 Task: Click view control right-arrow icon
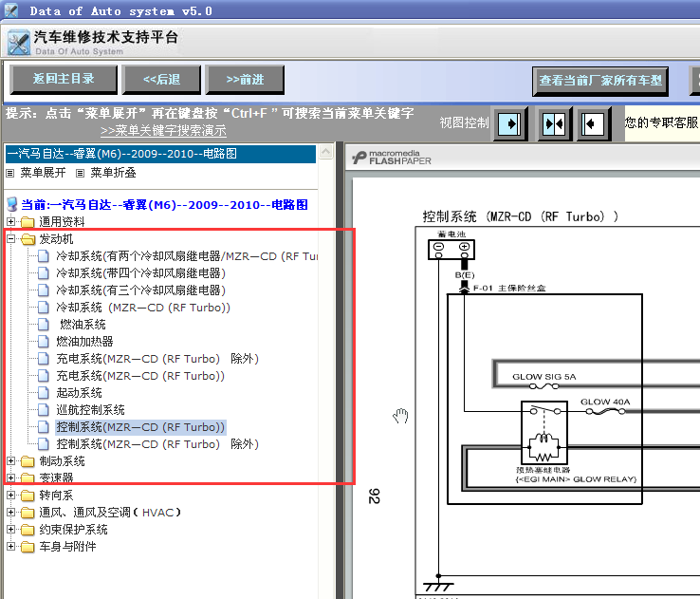[509, 123]
